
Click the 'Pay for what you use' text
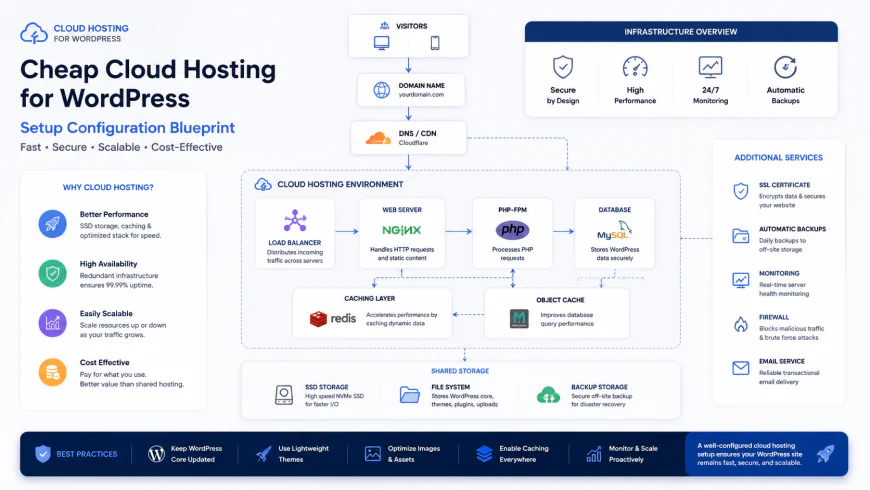pos(113,375)
